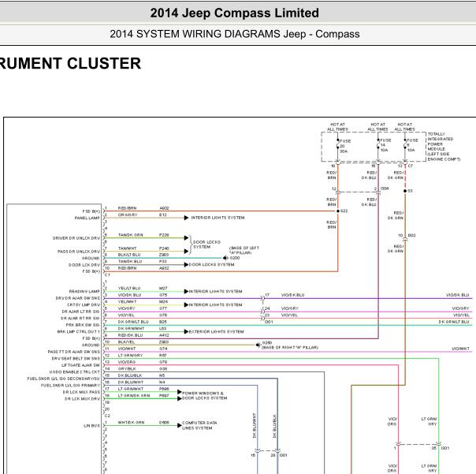Click the "2014 Jeep Compass Limited" title
This screenshot has height=474, width=476.
pyautogui.click(x=234, y=13)
